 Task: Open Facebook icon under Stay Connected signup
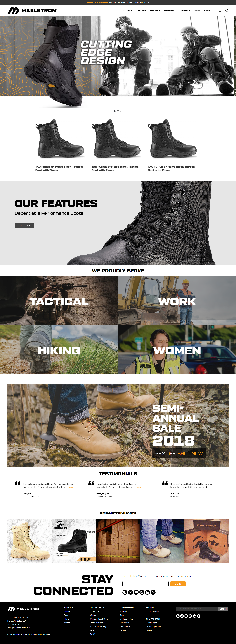125,592
